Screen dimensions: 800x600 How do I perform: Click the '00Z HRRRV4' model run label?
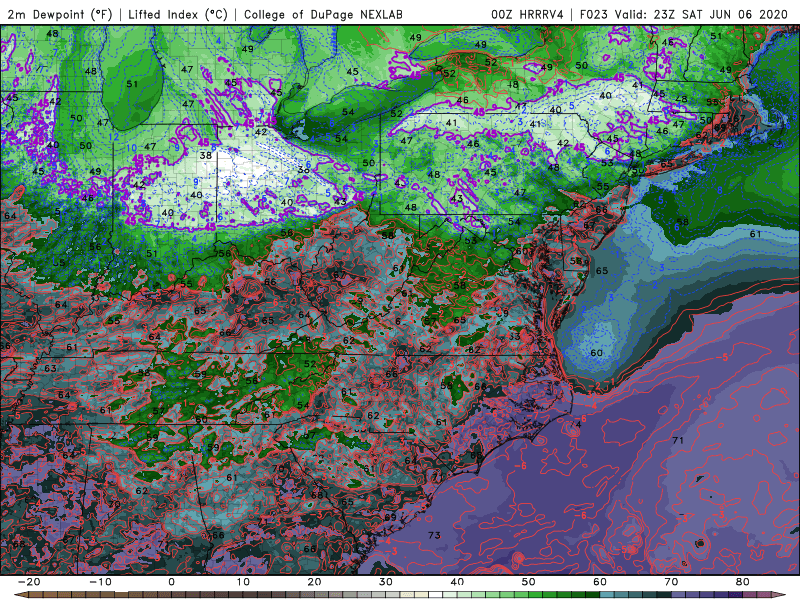(527, 14)
